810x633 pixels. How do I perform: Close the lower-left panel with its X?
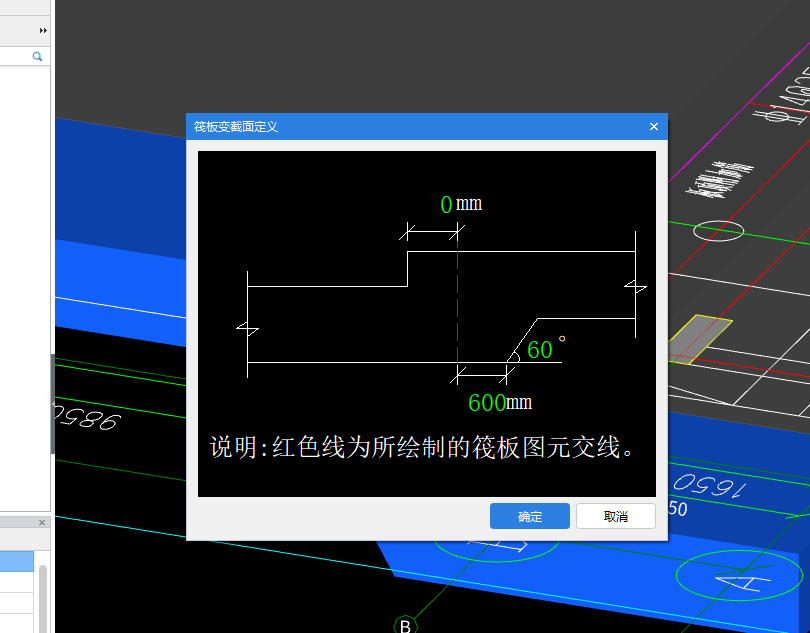(x=42, y=522)
